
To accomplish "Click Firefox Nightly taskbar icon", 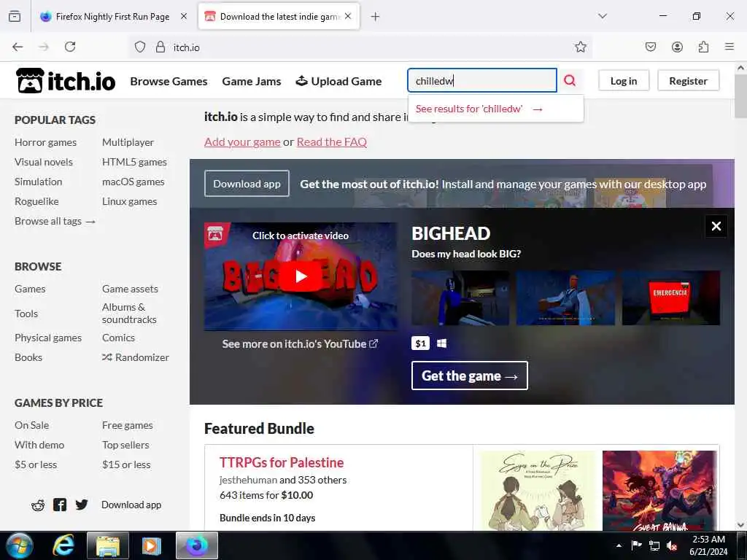I will click(197, 545).
